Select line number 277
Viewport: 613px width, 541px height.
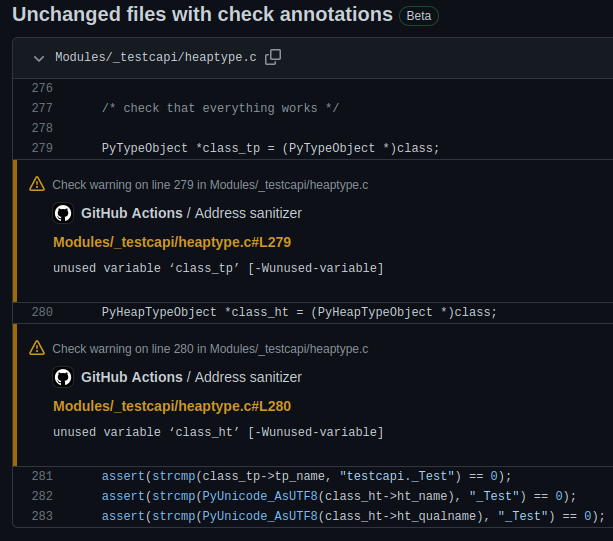click(x=42, y=108)
